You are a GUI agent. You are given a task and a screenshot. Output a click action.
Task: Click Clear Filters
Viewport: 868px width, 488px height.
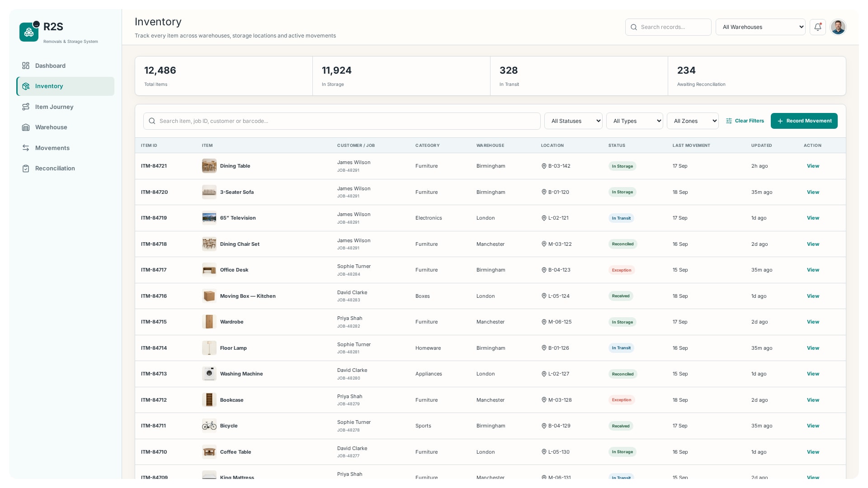pyautogui.click(x=745, y=121)
